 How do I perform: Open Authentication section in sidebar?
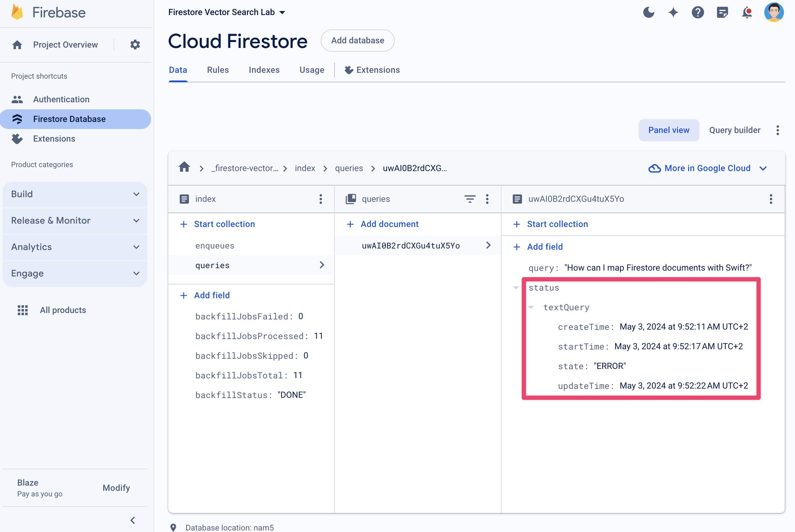tap(61, 99)
